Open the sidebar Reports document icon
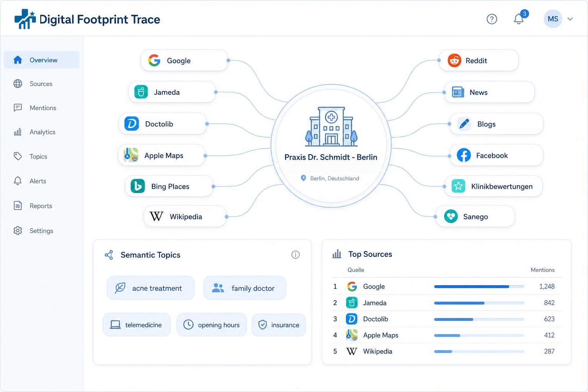The width and height of the screenshot is (588, 392). coord(18,206)
